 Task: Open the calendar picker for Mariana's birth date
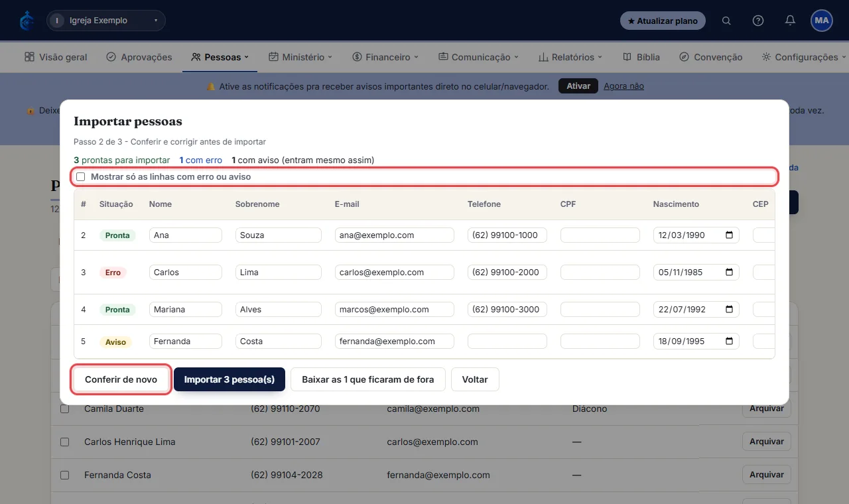(730, 310)
